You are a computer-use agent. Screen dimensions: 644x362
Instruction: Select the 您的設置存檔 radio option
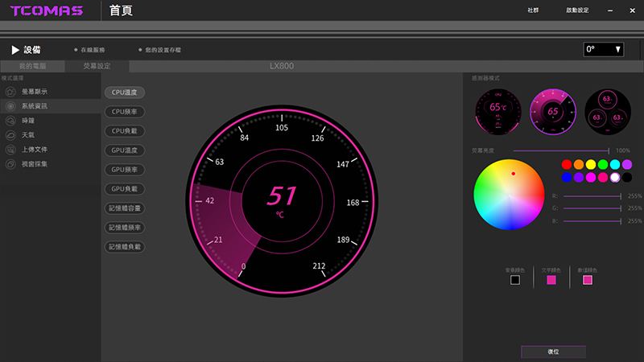click(x=140, y=50)
